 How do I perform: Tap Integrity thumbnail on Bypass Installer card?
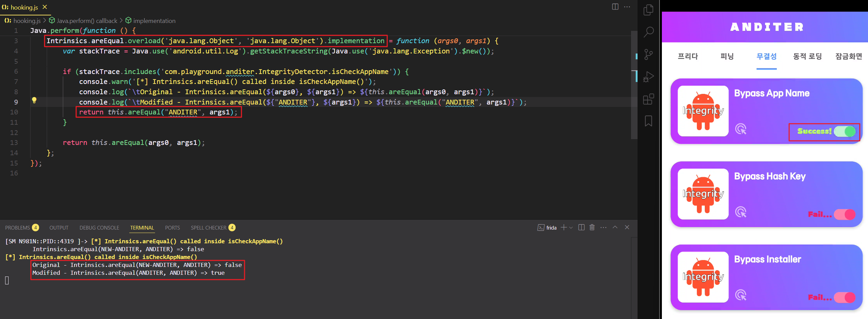click(703, 277)
